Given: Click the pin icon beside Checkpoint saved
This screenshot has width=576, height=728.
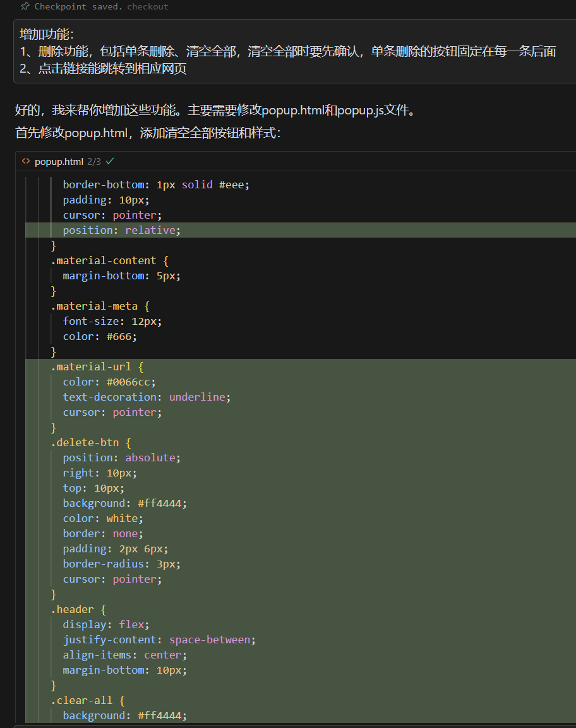Looking at the screenshot, I should 25,6.
